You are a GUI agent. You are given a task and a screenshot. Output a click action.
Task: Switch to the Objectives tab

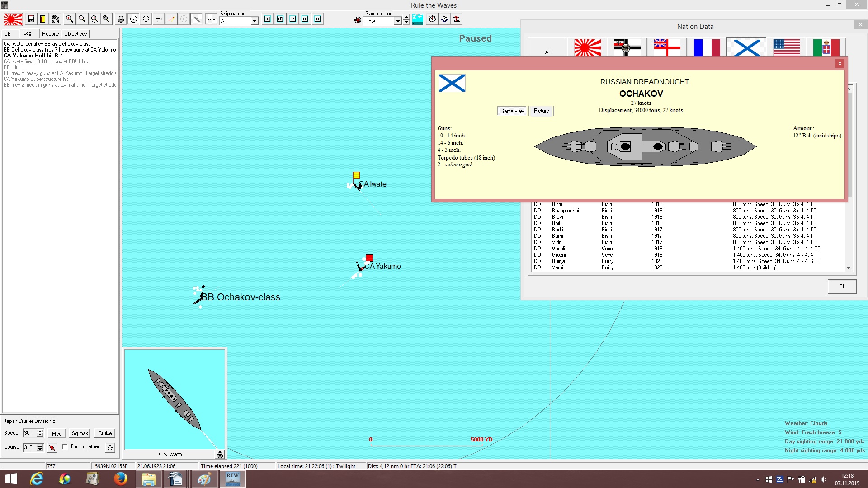(x=75, y=34)
